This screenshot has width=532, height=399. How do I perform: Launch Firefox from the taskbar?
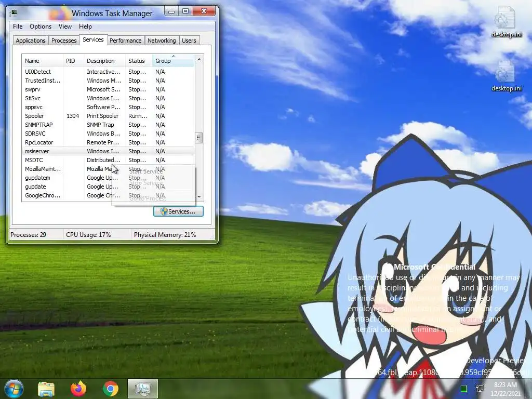(x=78, y=389)
